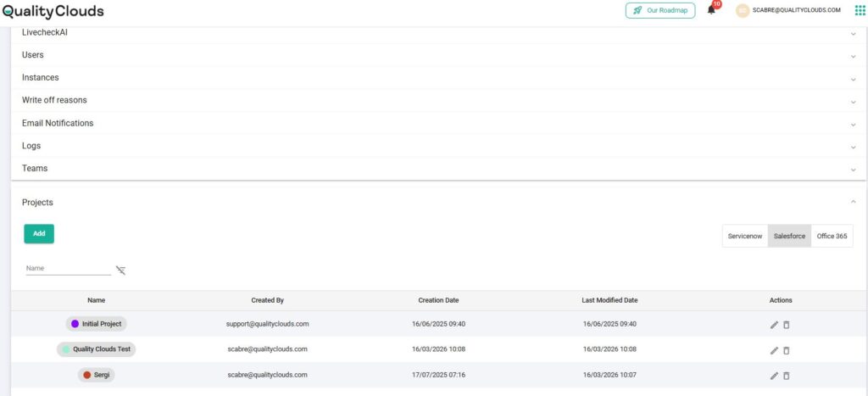Switch to the Servicenow tab
The height and width of the screenshot is (396, 868).
coord(745,237)
